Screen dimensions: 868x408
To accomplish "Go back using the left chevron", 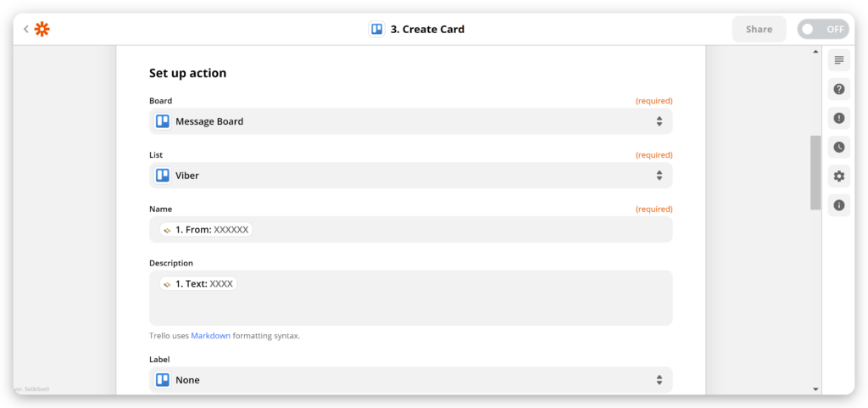I will pyautogui.click(x=26, y=29).
